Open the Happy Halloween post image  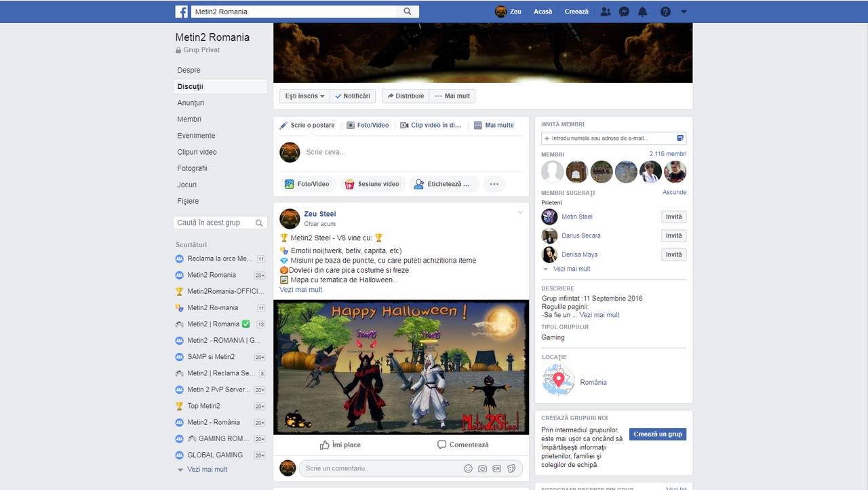pyautogui.click(x=401, y=366)
